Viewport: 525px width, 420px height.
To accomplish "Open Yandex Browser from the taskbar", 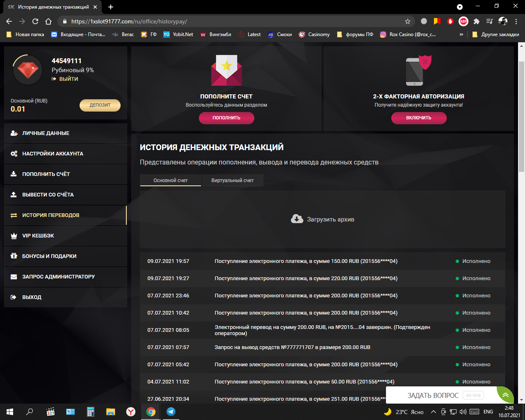I will (x=131, y=412).
